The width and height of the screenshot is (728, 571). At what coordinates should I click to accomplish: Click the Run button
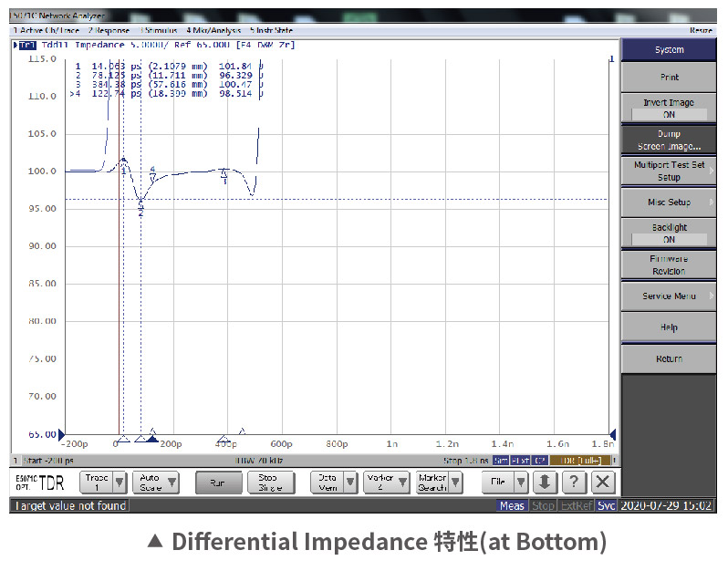tap(218, 483)
